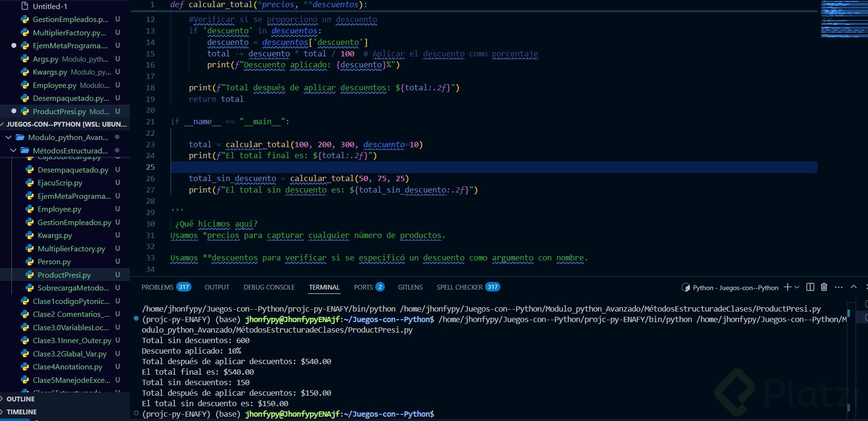Switch to the OUTPUT tab
Screen dimensions: 868x421
[217, 287]
